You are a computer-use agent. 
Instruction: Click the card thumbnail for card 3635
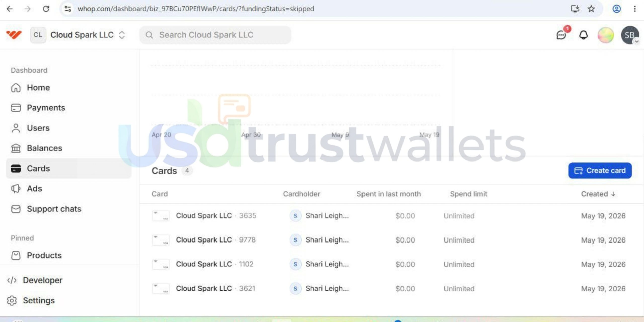pyautogui.click(x=161, y=216)
